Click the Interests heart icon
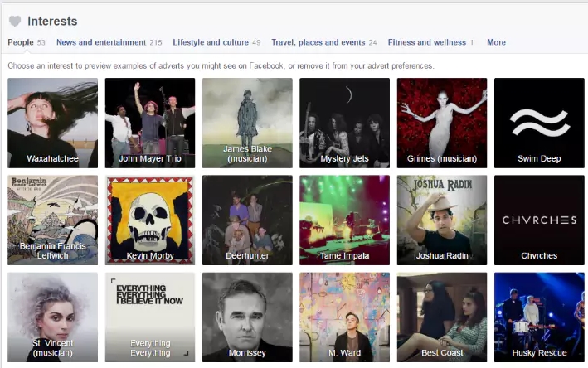 (15, 21)
